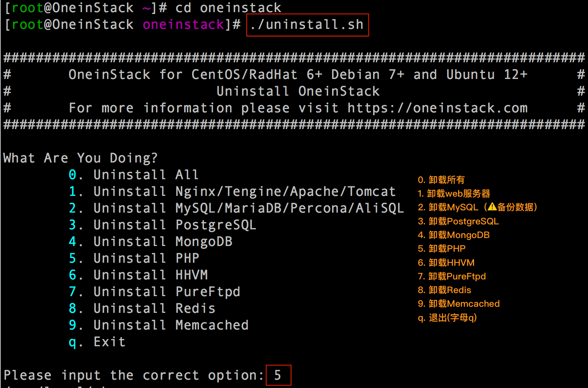Image resolution: width=588 pixels, height=388 pixels.
Task: Select the 'Uninstall PHP' line
Action: tap(134, 259)
